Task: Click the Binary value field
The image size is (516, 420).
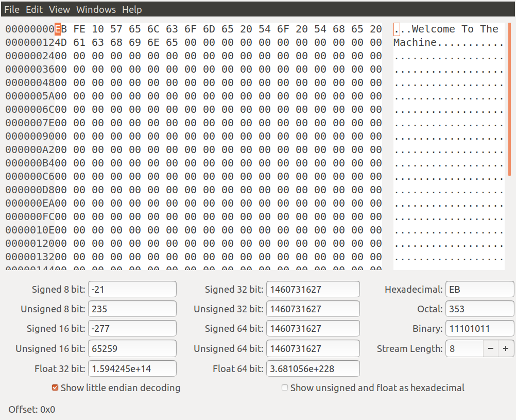Action: coord(479,329)
